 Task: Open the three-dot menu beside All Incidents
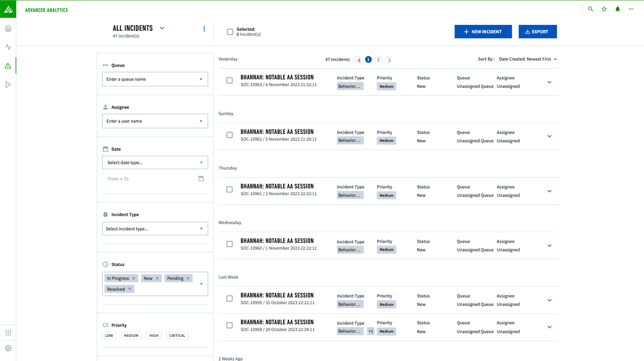coord(204,29)
